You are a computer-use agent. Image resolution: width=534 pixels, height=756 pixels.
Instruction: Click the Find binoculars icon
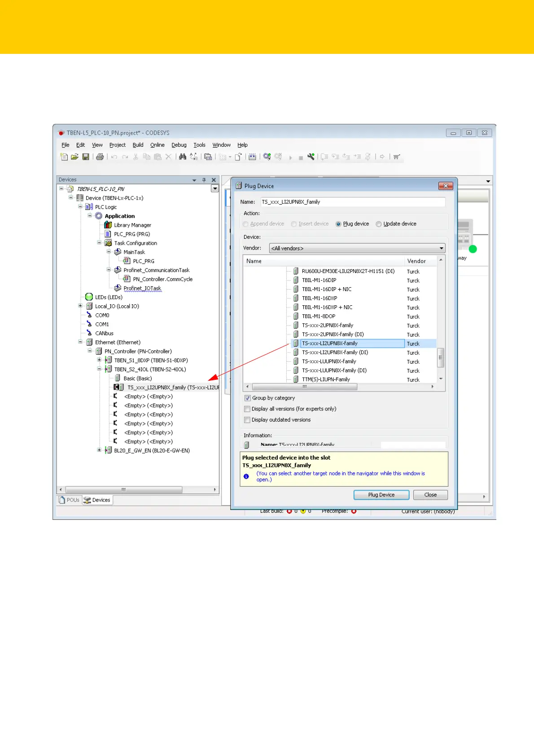pyautogui.click(x=183, y=157)
